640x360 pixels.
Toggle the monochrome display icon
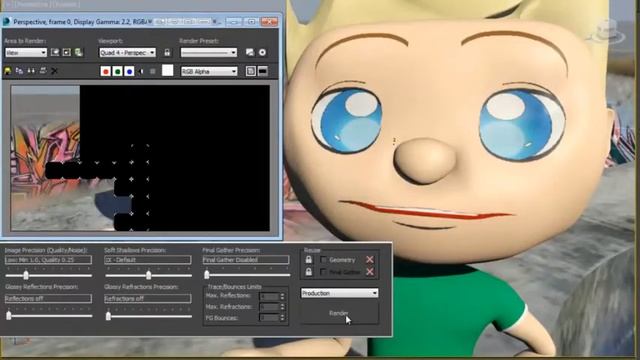[153, 71]
